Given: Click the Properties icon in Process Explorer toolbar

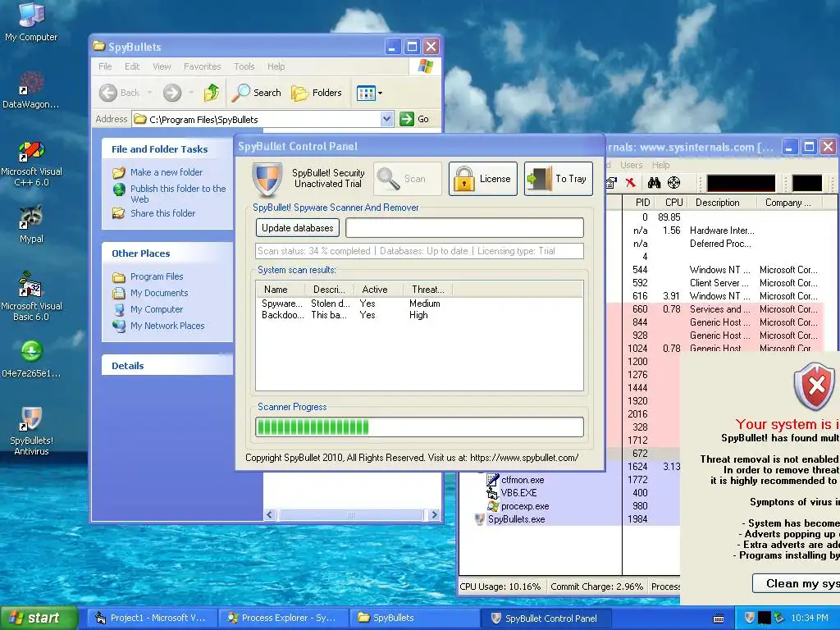Looking at the screenshot, I should (611, 183).
